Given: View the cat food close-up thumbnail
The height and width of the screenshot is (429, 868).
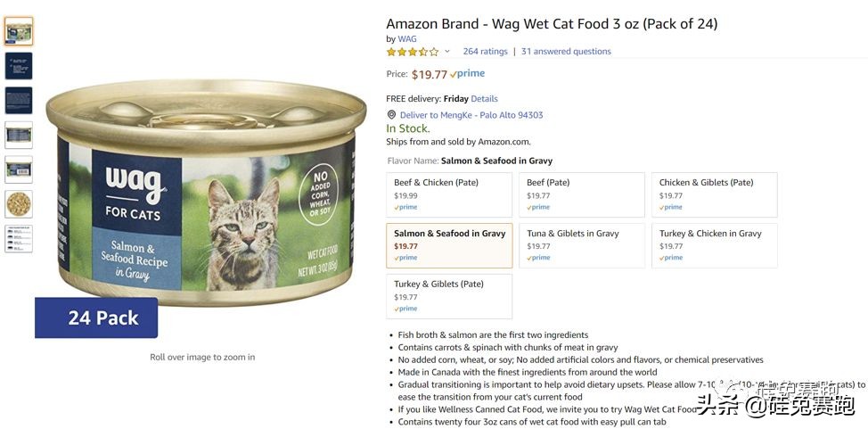Looking at the screenshot, I should (x=19, y=204).
